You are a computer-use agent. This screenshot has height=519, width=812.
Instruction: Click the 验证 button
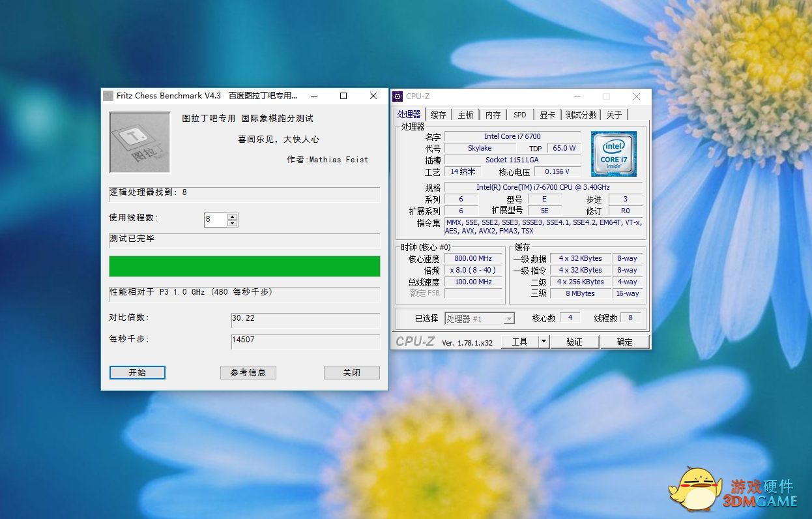[575, 342]
